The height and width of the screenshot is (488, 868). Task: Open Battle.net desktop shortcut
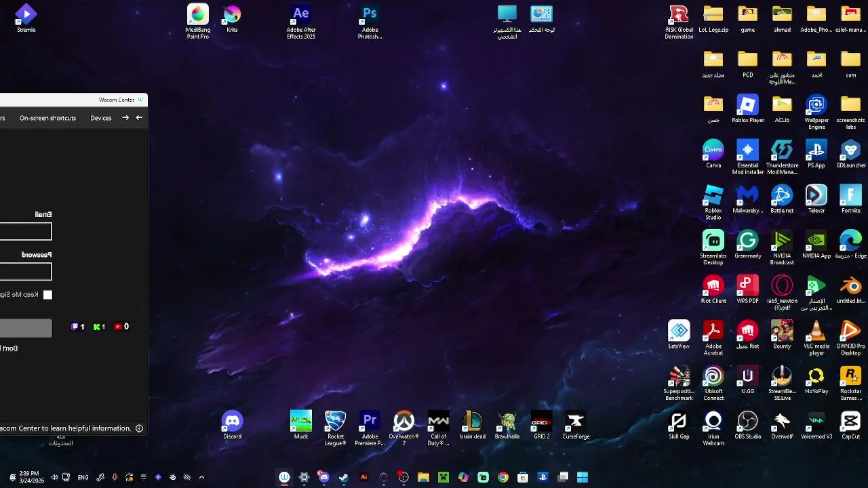tap(782, 199)
